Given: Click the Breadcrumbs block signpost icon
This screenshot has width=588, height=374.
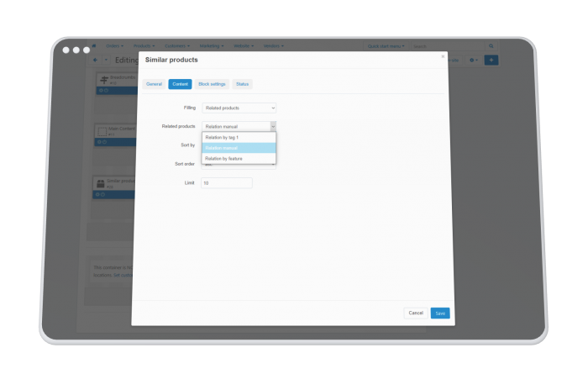Looking at the screenshot, I should click(104, 80).
